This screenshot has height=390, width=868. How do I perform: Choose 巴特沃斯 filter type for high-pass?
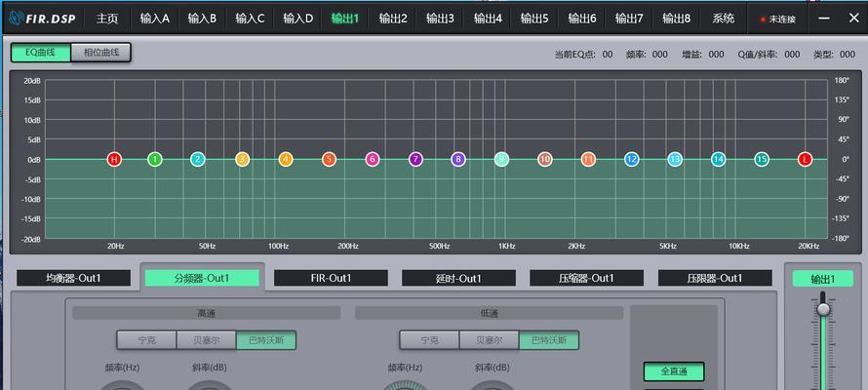point(266,340)
